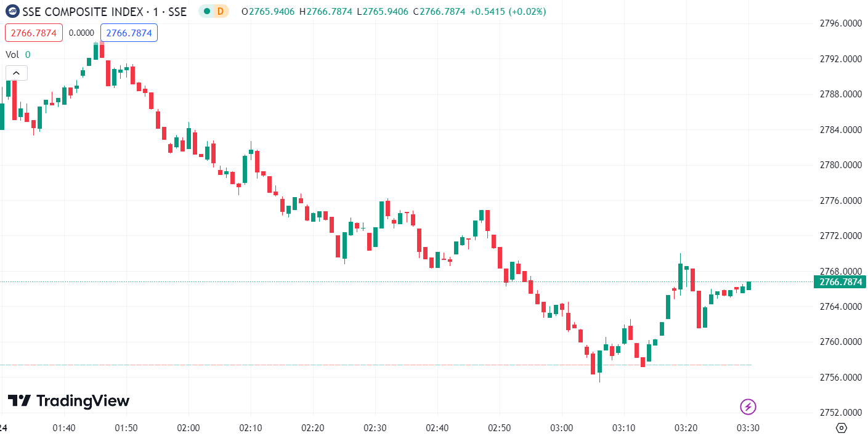Click the red sell price 2766.7874 button
Viewport: 868px width, 441px height.
(x=34, y=33)
